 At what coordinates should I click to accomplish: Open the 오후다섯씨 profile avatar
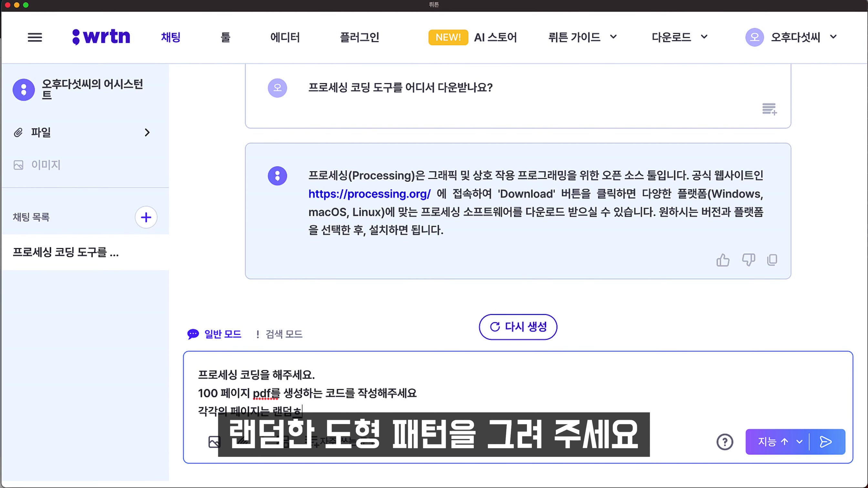[754, 37]
